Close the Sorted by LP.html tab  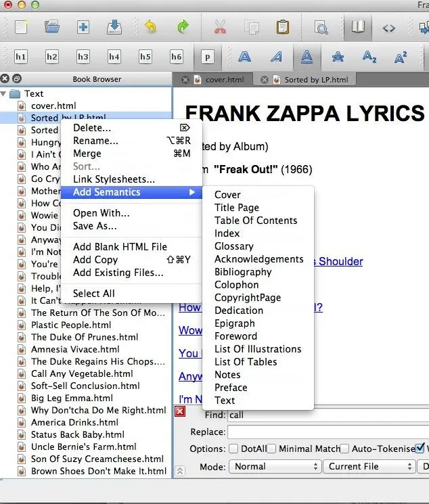265,80
